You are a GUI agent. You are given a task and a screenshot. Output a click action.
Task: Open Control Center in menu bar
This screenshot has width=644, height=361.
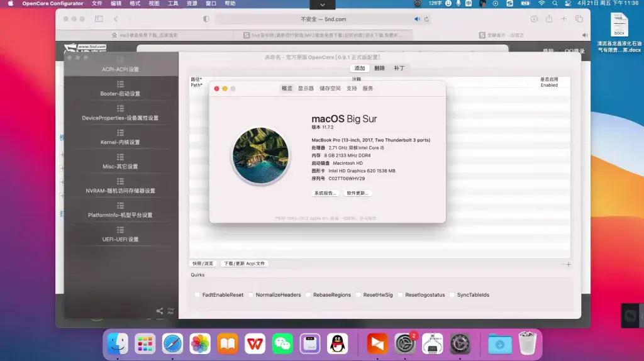(568, 3)
